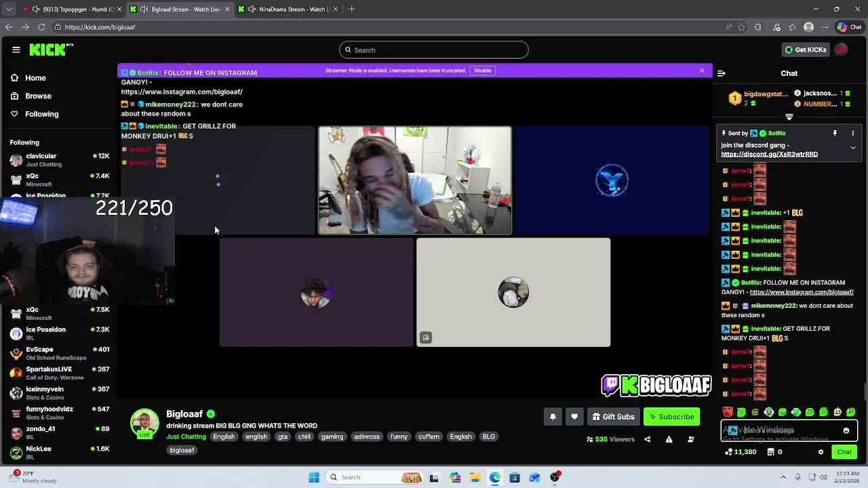Open the OBS icon in taskbar
The width and height of the screenshot is (868, 488).
tap(555, 477)
